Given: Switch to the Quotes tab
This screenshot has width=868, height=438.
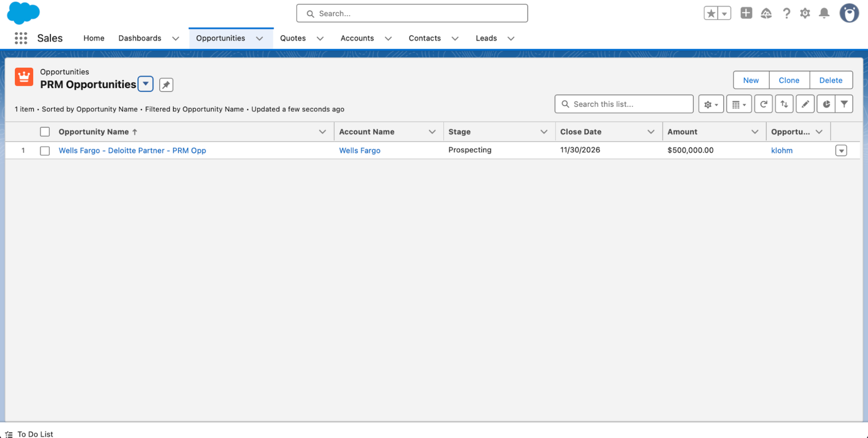Looking at the screenshot, I should 293,38.
